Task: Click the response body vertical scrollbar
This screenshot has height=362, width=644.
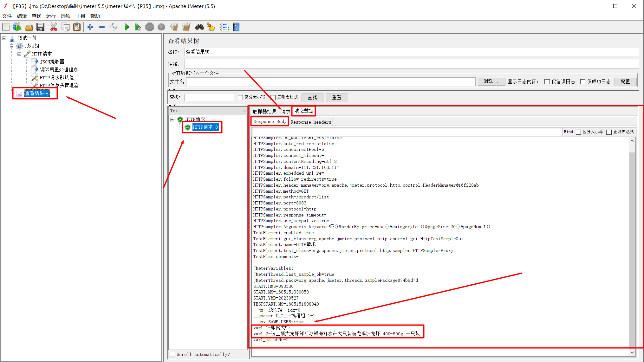Action: (632, 247)
